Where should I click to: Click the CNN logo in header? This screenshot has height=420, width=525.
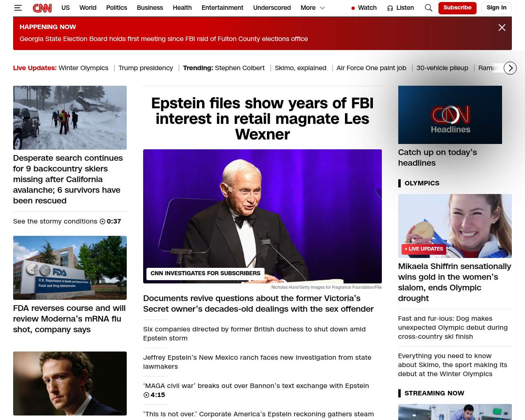(x=42, y=8)
